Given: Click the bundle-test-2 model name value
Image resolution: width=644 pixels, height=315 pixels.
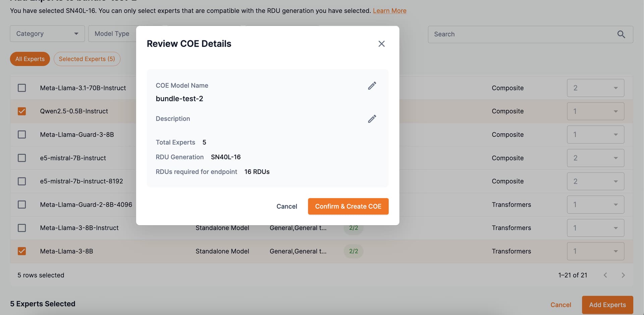Looking at the screenshot, I should [179, 99].
